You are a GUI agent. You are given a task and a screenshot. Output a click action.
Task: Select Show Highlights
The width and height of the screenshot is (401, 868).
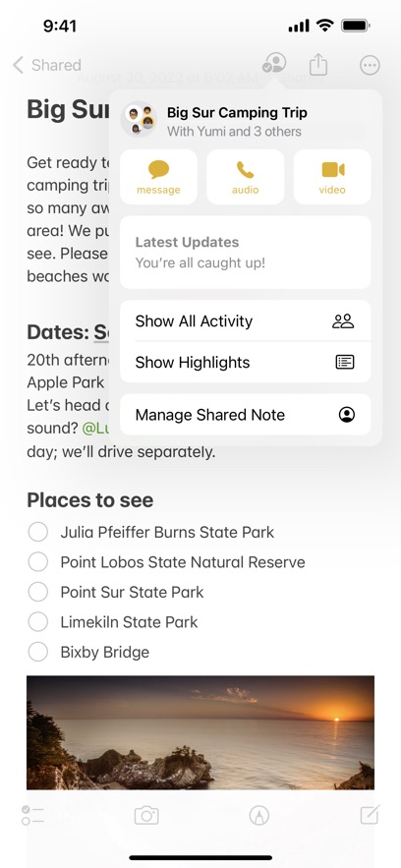(245, 362)
